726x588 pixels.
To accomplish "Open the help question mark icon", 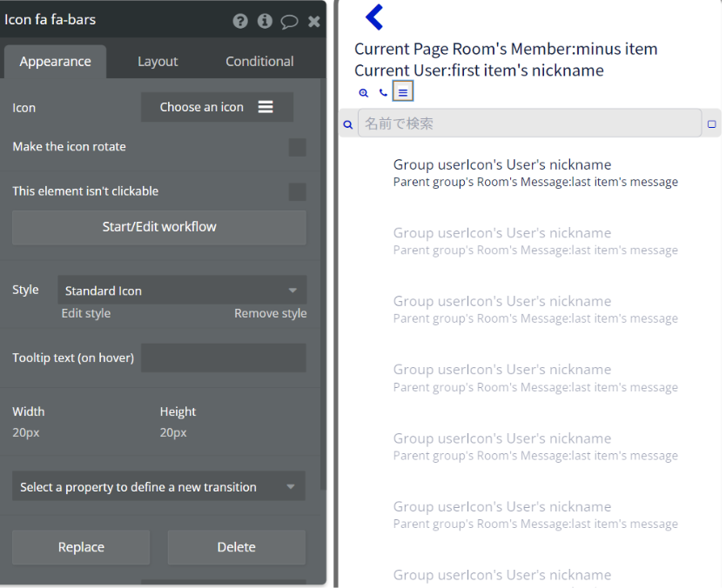I will (240, 21).
